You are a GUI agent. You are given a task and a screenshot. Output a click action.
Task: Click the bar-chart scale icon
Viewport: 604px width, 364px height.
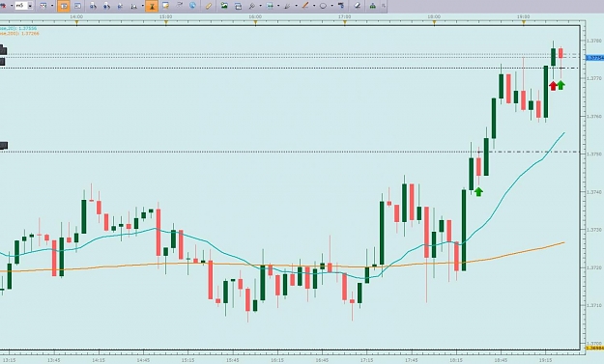134,6
